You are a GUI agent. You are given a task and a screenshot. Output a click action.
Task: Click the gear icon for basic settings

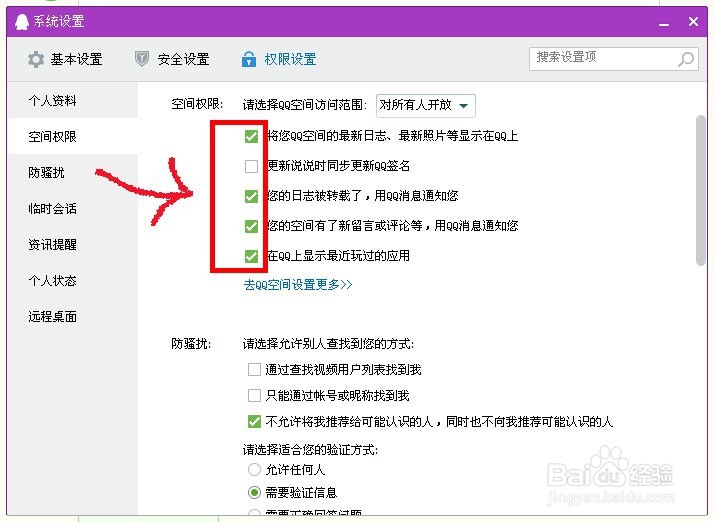[x=36, y=59]
